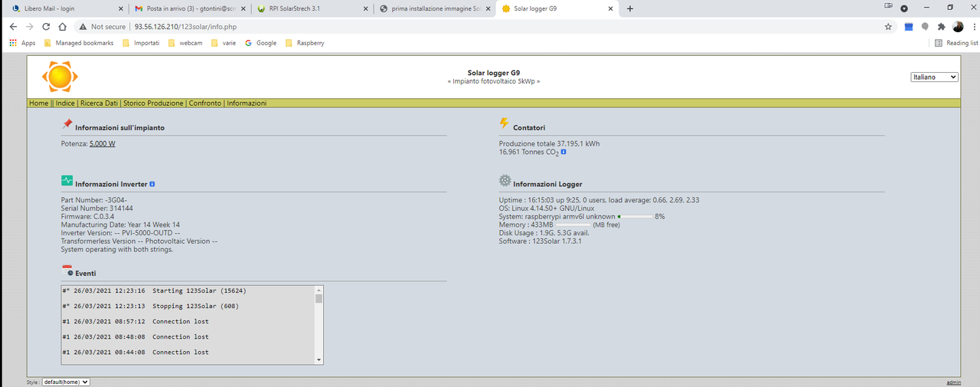Click the red pushpin plant info icon
980x387 pixels.
(x=67, y=123)
